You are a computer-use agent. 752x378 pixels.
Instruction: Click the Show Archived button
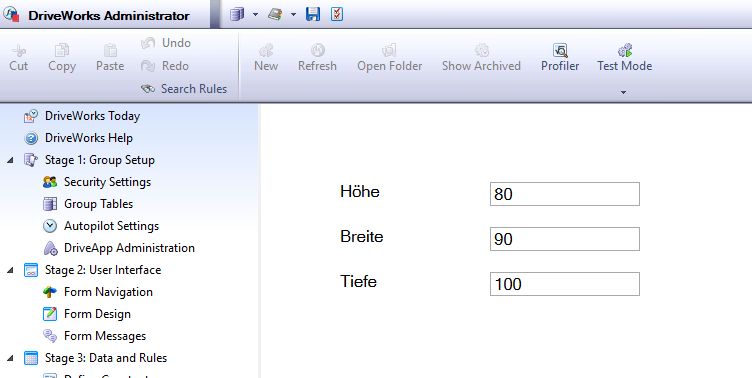coord(481,58)
